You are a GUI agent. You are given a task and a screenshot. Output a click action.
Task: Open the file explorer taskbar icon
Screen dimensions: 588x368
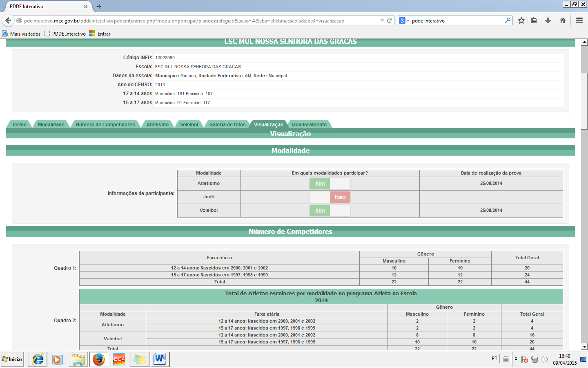[78, 359]
